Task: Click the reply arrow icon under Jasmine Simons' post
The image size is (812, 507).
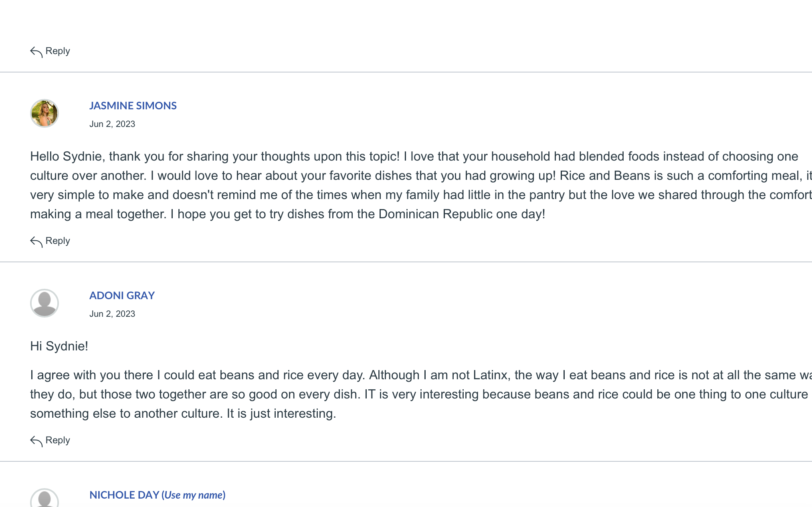Action: [x=36, y=242]
